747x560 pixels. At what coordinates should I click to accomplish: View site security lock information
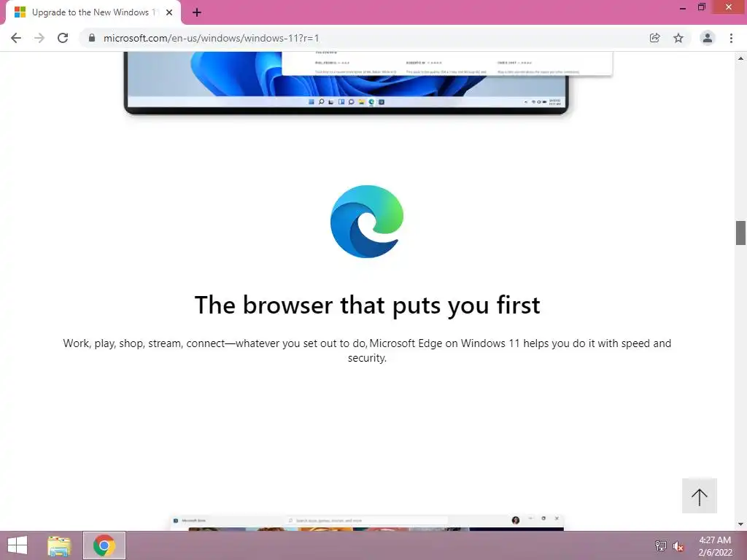pyautogui.click(x=92, y=38)
